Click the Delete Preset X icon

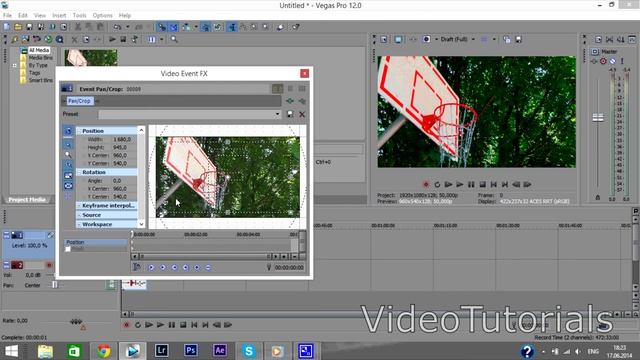point(302,114)
